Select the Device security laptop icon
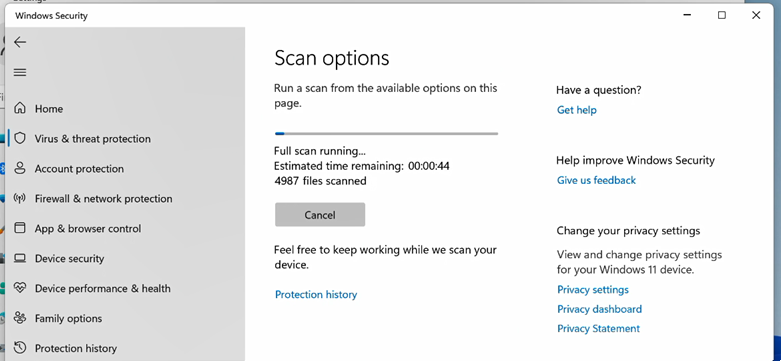The width and height of the screenshot is (781, 361). [x=20, y=258]
